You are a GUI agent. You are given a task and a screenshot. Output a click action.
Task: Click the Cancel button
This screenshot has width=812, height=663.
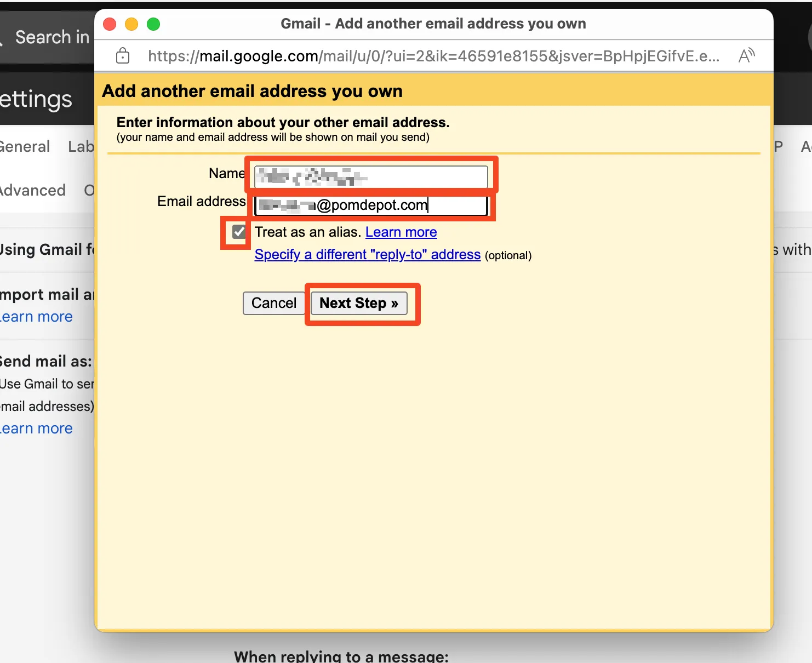(x=273, y=303)
